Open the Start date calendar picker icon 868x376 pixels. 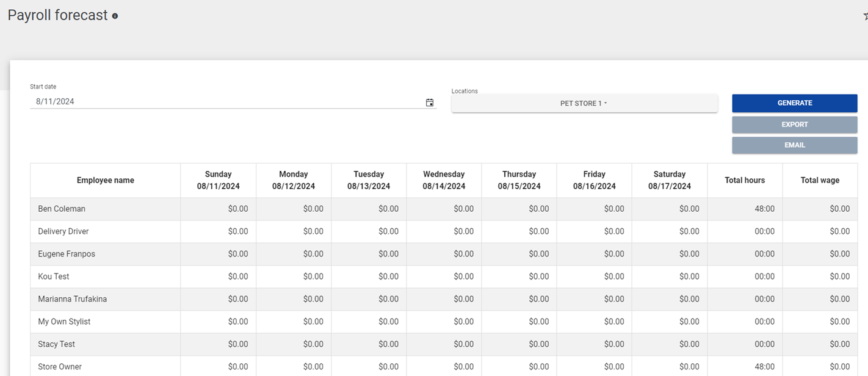(430, 103)
